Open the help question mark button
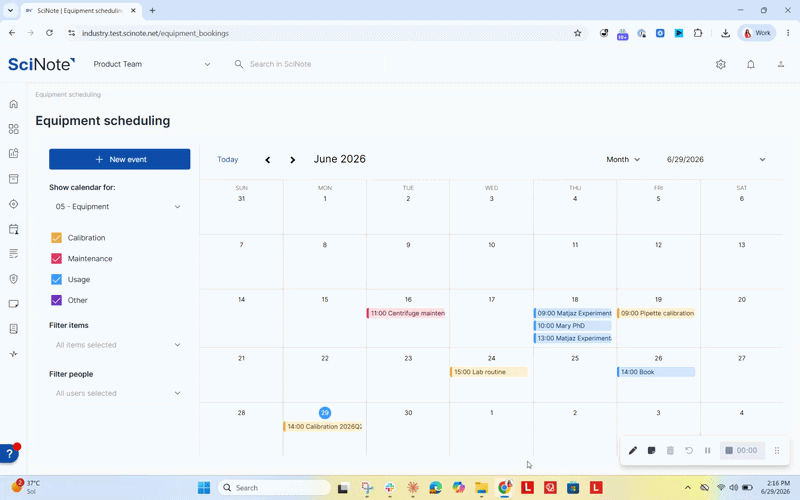 click(x=9, y=454)
